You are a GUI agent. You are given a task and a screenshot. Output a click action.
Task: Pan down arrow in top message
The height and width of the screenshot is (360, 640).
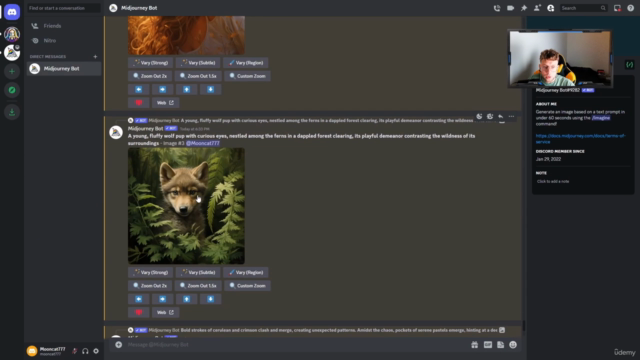[211, 89]
